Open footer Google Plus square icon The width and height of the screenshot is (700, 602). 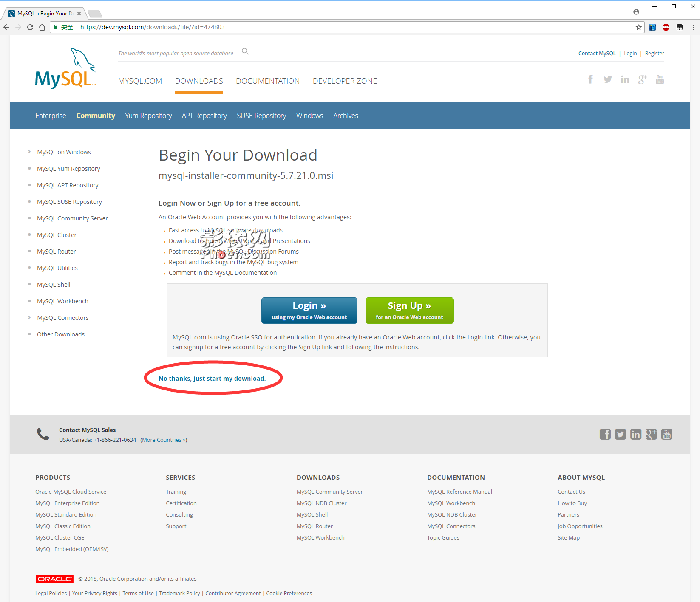coord(651,434)
